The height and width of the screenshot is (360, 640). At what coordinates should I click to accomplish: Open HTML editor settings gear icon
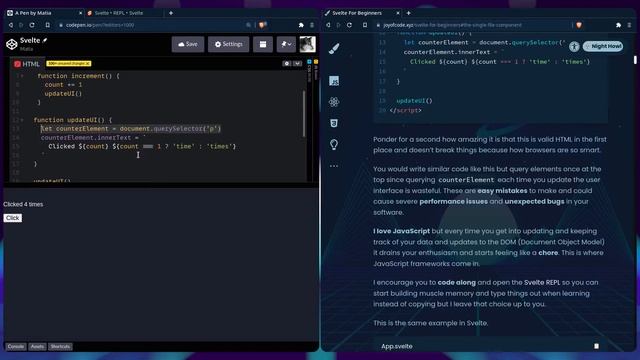[287, 64]
